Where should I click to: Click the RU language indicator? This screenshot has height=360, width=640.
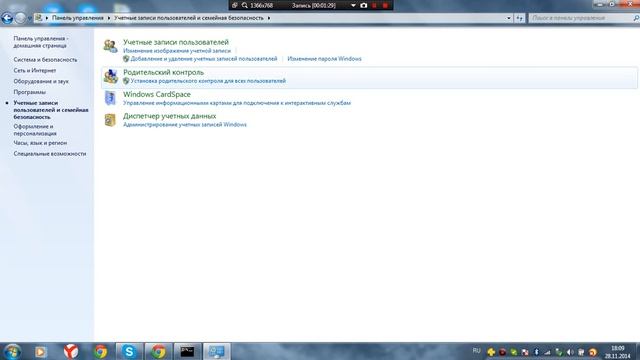coord(476,351)
